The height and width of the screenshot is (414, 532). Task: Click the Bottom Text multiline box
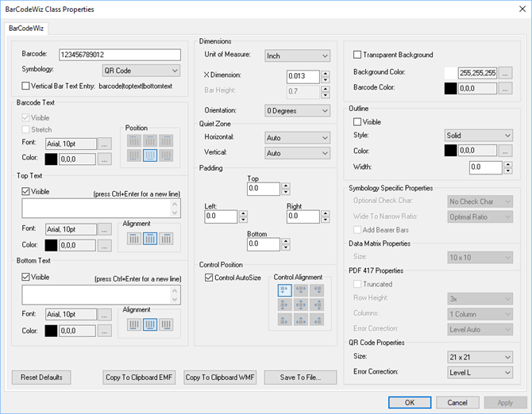point(101,295)
